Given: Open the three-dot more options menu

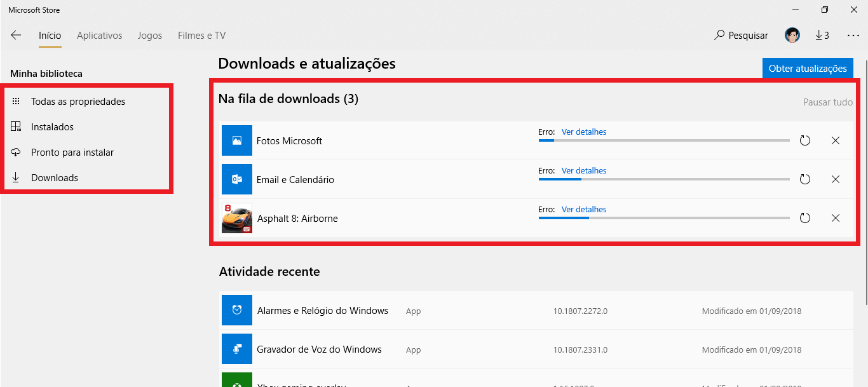Looking at the screenshot, I should [x=853, y=36].
